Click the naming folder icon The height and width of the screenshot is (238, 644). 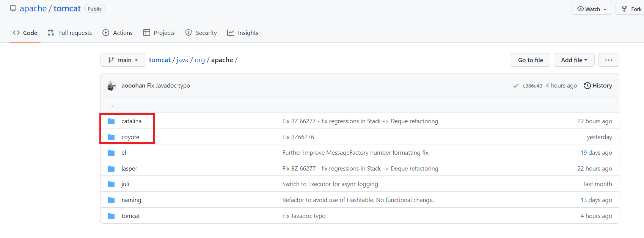click(111, 200)
